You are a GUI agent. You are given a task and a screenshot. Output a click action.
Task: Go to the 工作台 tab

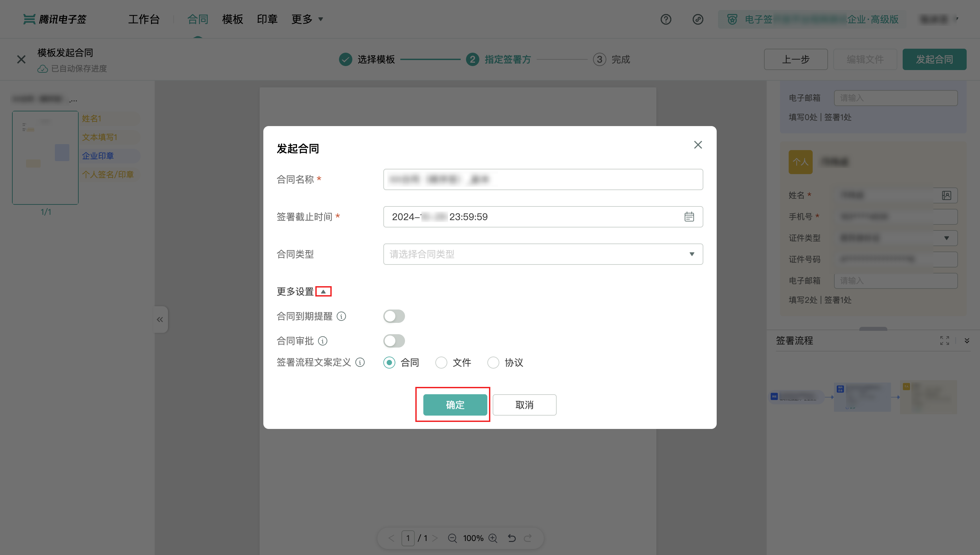coord(144,19)
